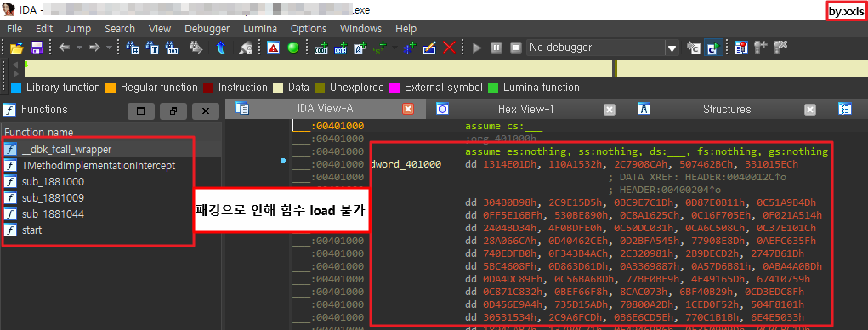Click the debugger Pause button

click(496, 48)
